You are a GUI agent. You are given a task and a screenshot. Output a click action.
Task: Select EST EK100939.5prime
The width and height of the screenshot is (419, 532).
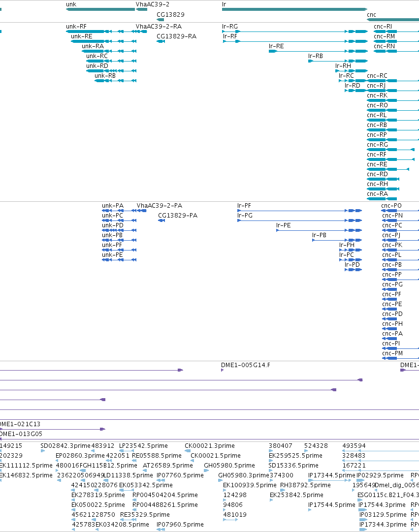(x=250, y=485)
